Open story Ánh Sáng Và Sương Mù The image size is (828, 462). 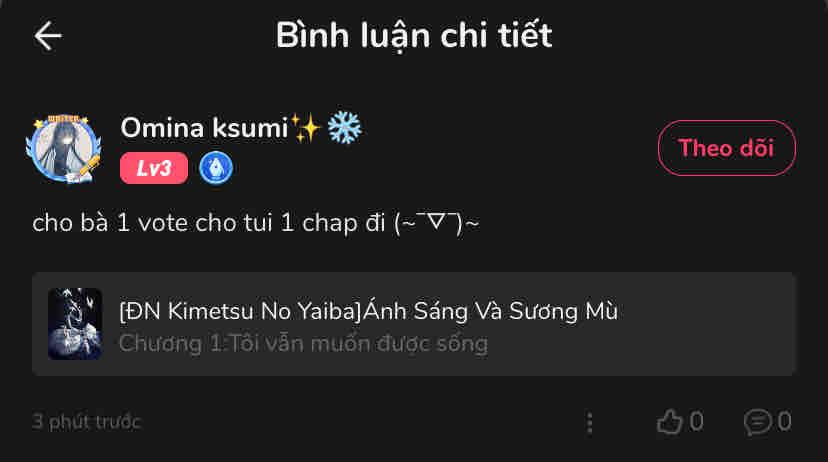coord(369,311)
